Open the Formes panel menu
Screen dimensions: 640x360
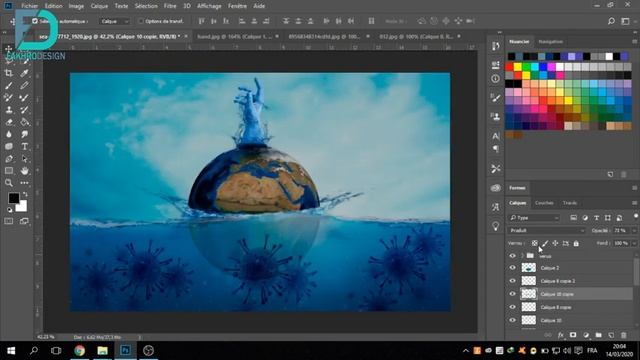coord(634,188)
